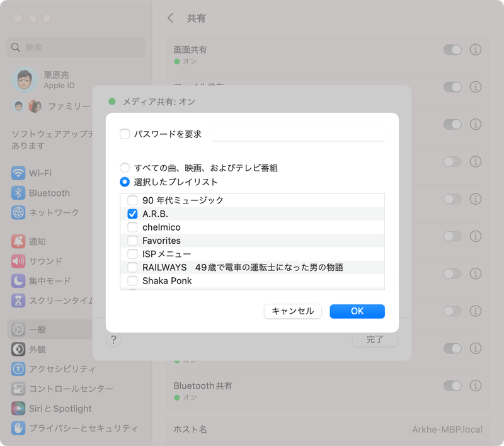
Task: Click the 検索 search field
Action: (x=75, y=47)
